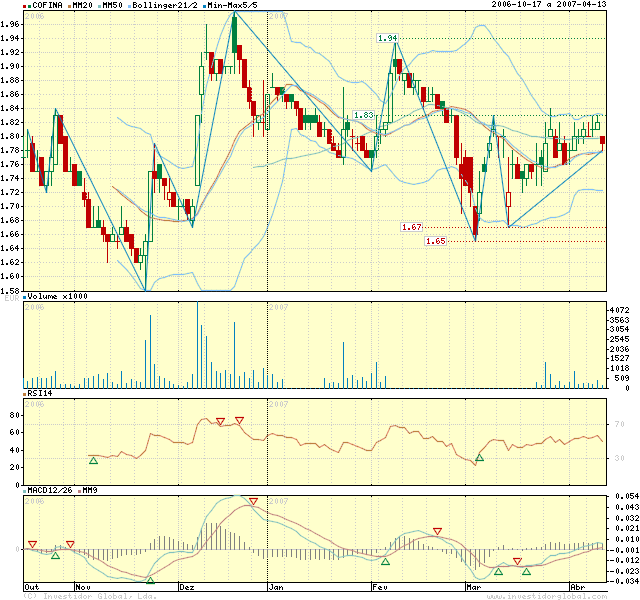Screen dimensions: 640x600
Task: Click the -0.034 MACD axis value
Action: (x=624, y=581)
